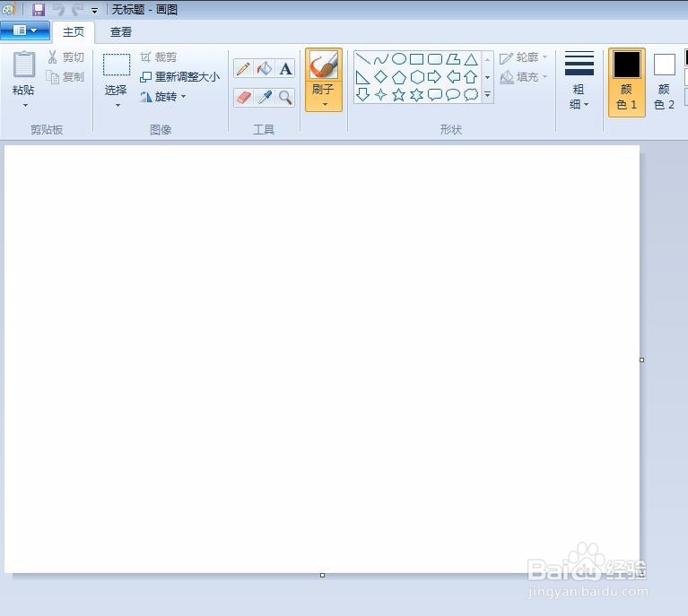The height and width of the screenshot is (616, 688).
Task: Open the 填充 fill dropdown
Action: pos(524,77)
